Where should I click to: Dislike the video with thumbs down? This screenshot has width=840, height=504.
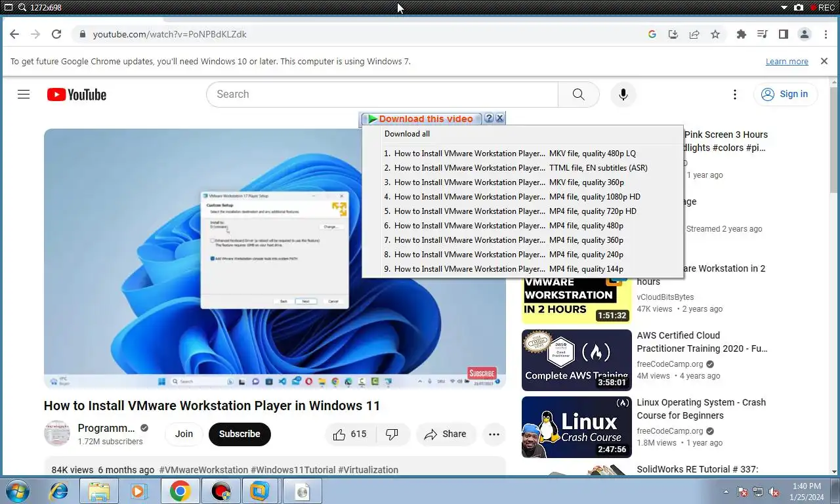(392, 434)
